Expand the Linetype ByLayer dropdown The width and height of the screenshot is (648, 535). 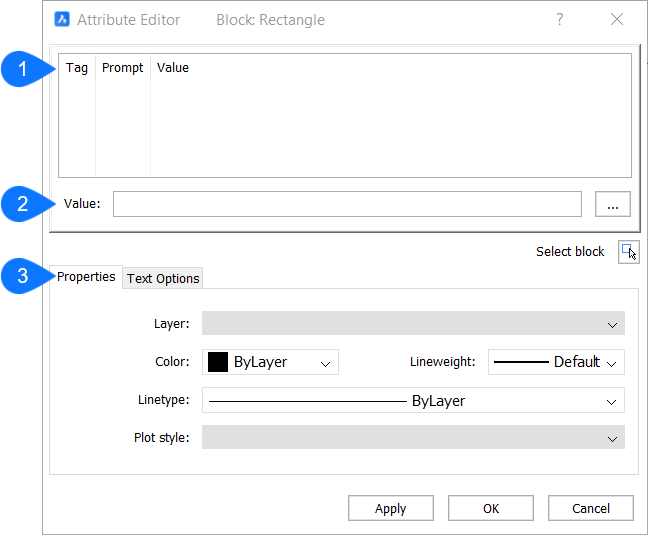pos(413,401)
